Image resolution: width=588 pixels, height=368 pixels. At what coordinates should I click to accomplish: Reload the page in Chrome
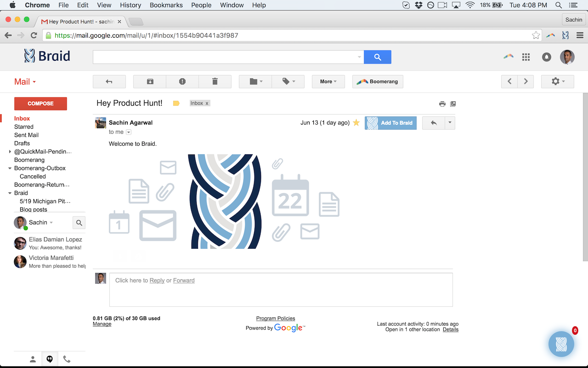(34, 35)
